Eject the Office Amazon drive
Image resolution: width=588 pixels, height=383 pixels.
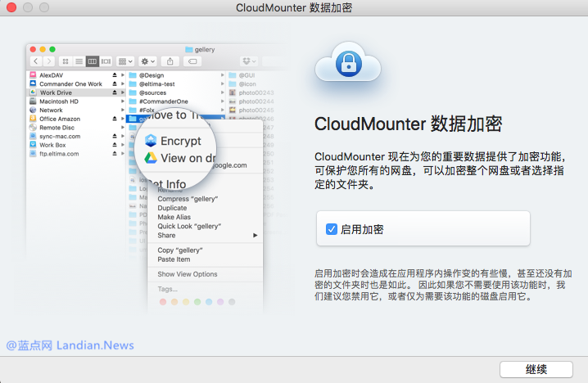(115, 119)
